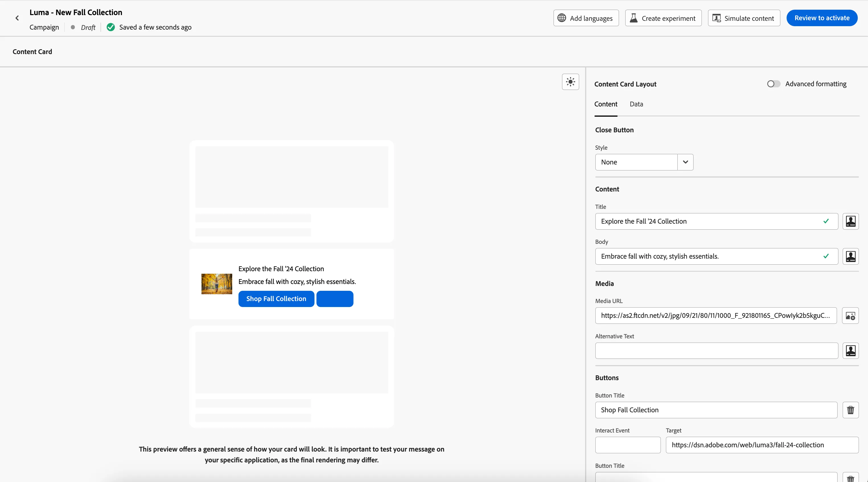Toggle the light/dark preview theme icon
868x482 pixels.
pyautogui.click(x=571, y=82)
